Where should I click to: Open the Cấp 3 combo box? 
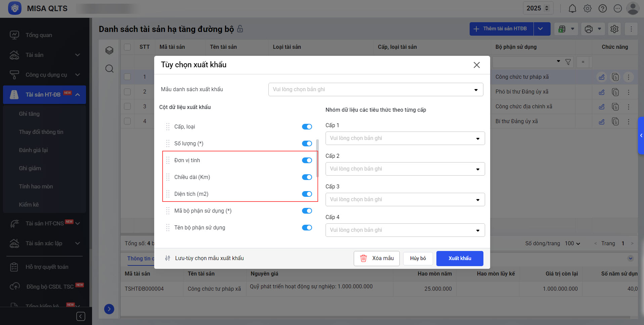point(405,200)
